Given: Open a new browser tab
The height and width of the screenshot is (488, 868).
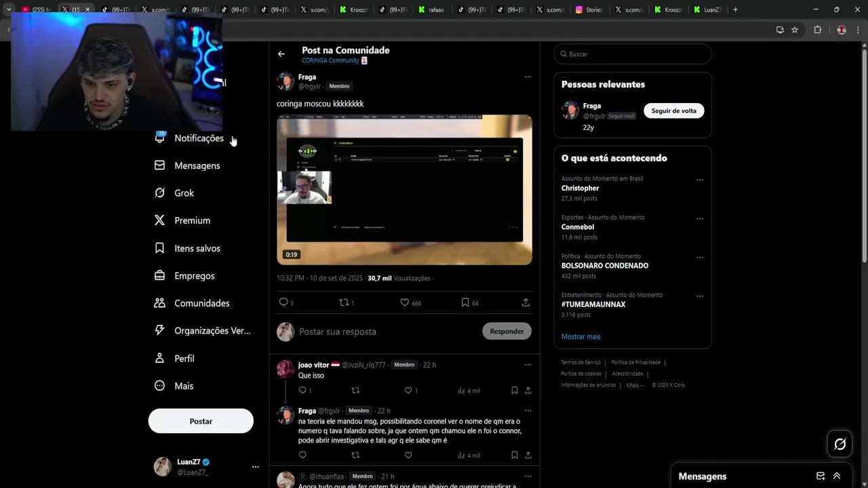Looking at the screenshot, I should tap(735, 9).
